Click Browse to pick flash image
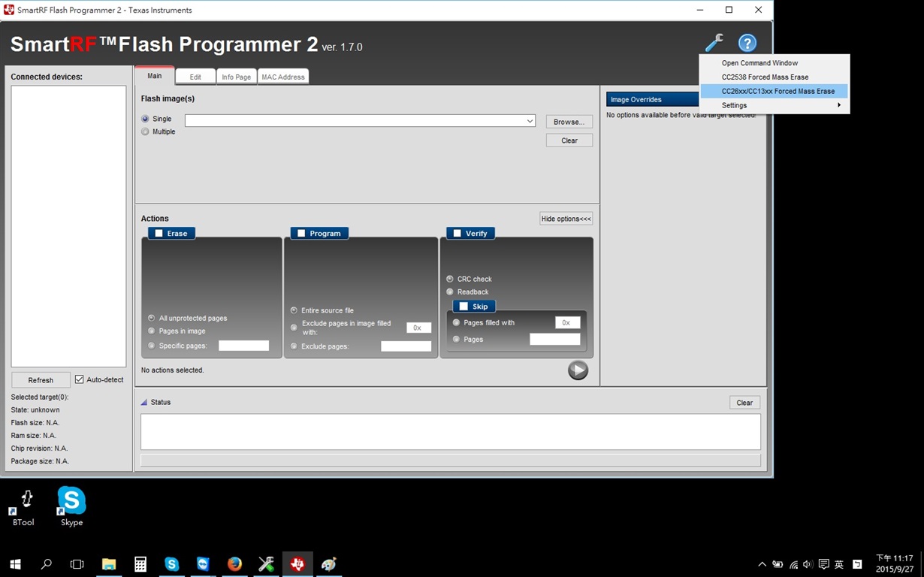 click(569, 122)
